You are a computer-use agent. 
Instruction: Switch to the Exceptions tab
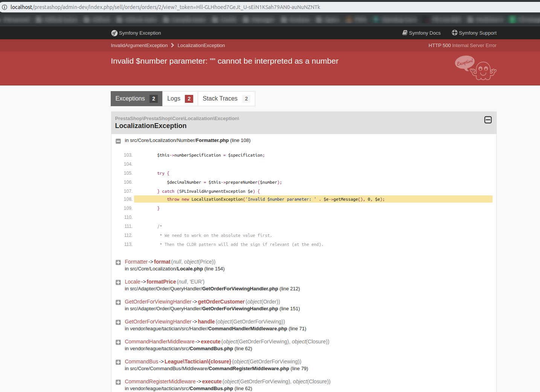[136, 99]
